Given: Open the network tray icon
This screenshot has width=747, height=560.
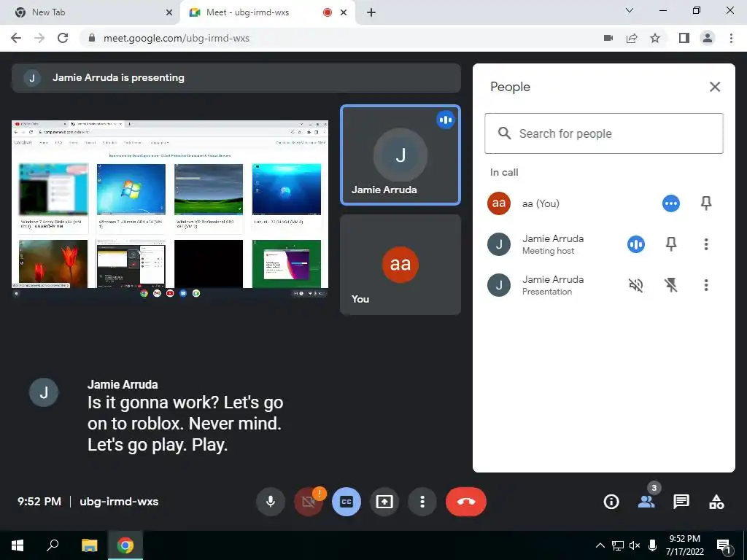Looking at the screenshot, I should point(618,545).
